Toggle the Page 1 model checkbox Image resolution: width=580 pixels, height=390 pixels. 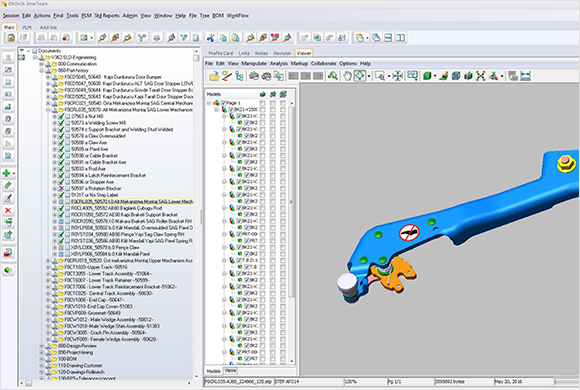[x=223, y=103]
